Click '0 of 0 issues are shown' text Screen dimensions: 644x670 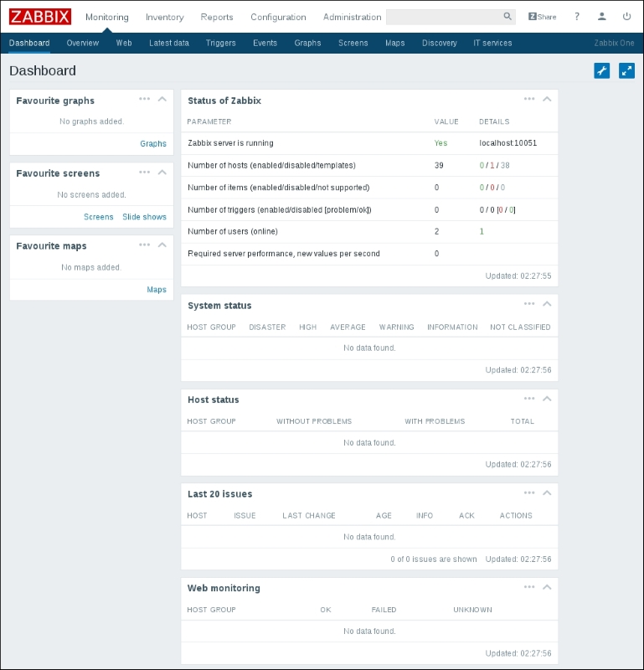click(433, 559)
